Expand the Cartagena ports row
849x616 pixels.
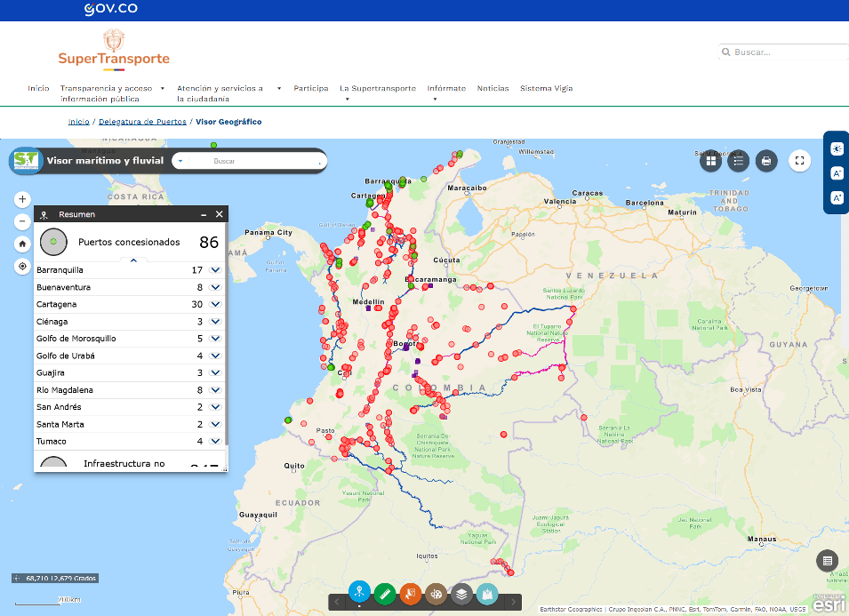pyautogui.click(x=215, y=304)
